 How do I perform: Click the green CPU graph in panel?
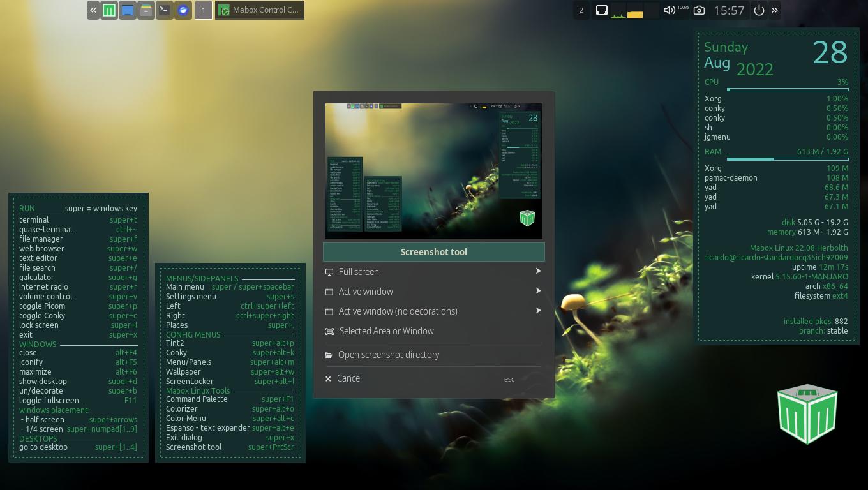[x=618, y=10]
